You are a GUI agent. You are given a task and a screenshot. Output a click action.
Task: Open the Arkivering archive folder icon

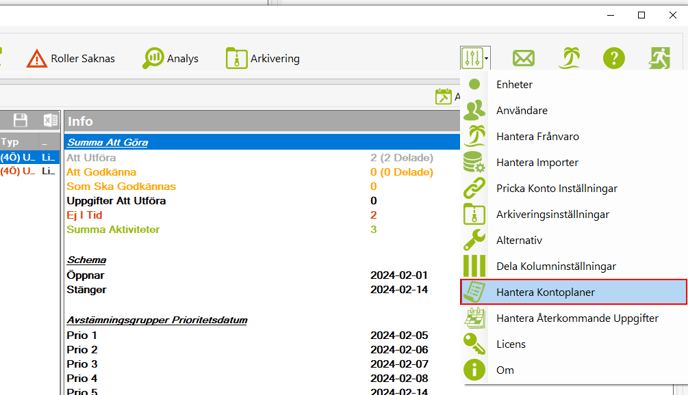(x=236, y=58)
